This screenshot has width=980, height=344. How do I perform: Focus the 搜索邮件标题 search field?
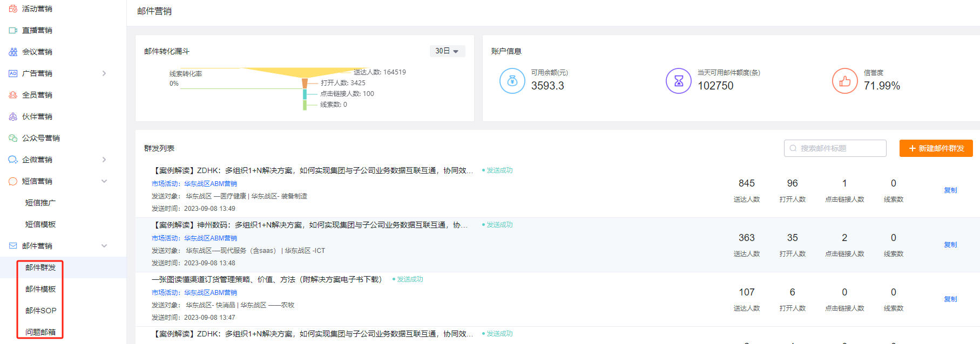(x=835, y=148)
